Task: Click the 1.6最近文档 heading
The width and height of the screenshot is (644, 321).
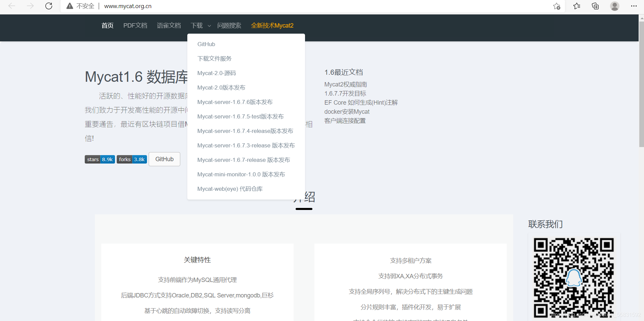Action: click(x=344, y=72)
